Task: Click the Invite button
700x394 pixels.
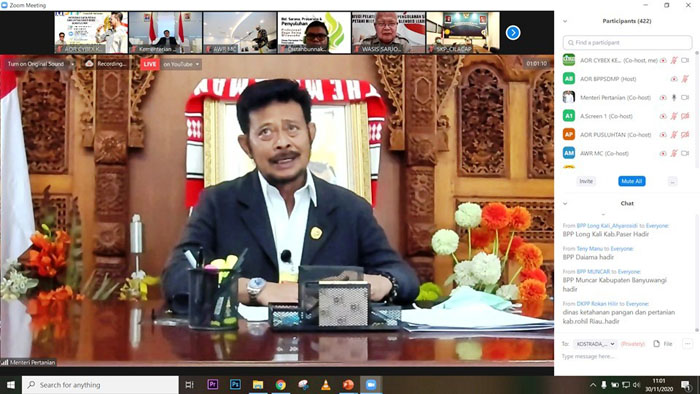Action: tap(586, 181)
